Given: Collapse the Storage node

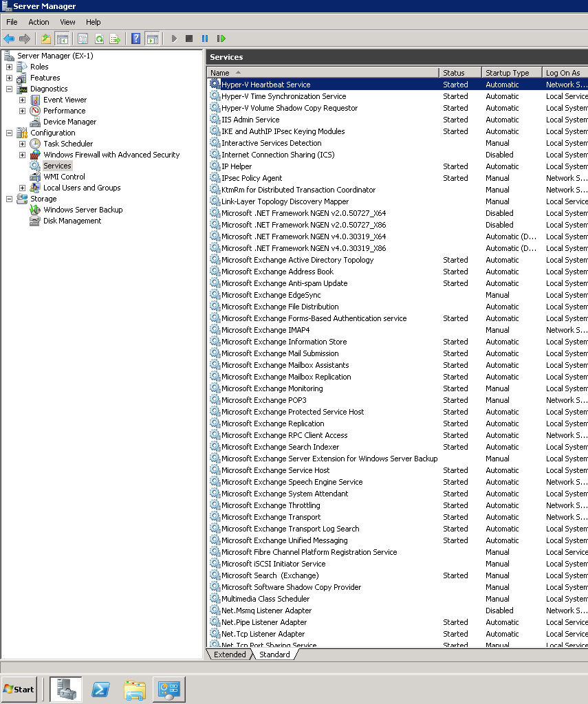Looking at the screenshot, I should click(10, 199).
